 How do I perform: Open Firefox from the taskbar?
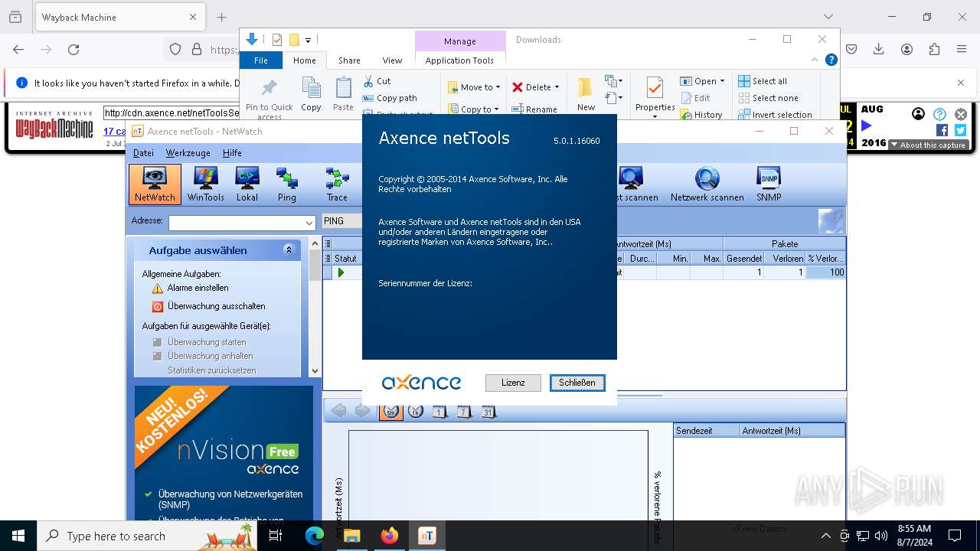389,536
